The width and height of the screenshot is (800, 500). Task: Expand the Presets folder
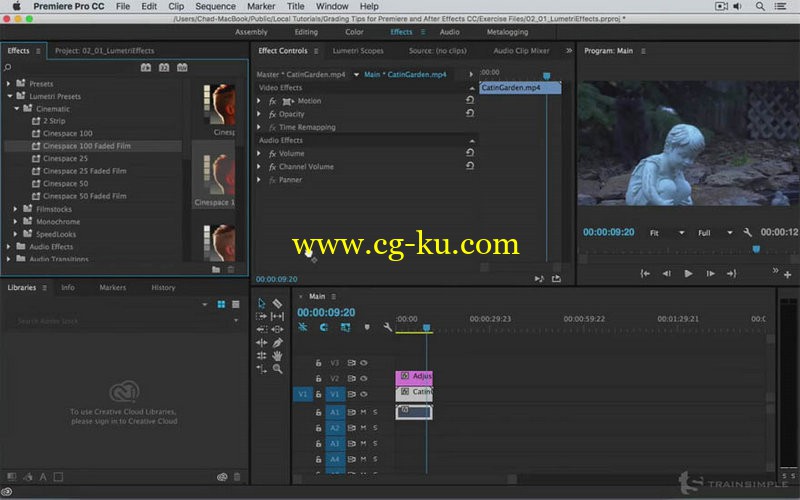point(8,83)
